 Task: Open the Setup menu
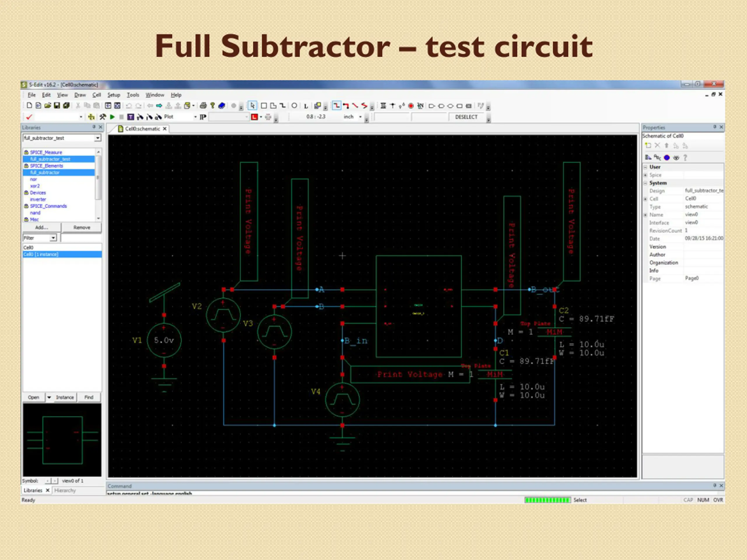(114, 95)
